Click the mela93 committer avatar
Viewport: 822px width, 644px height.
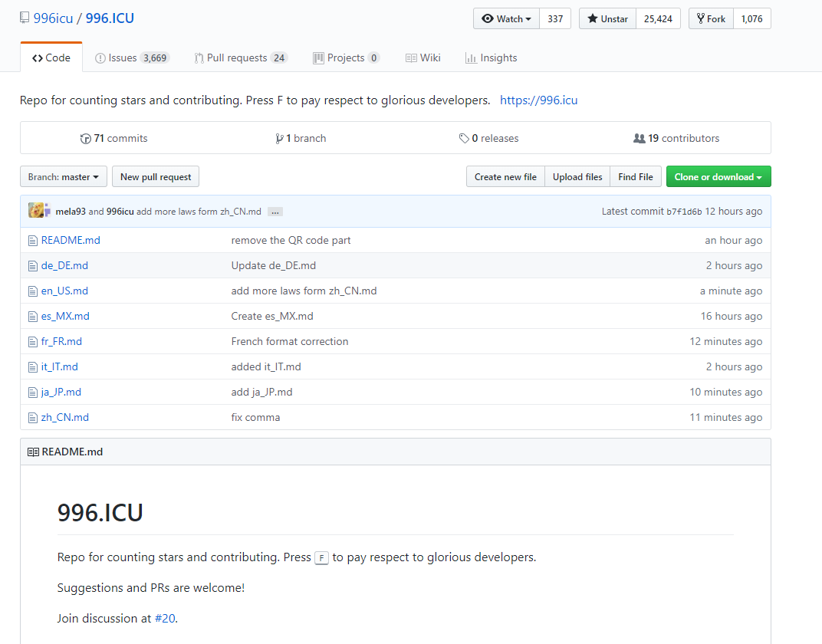tap(36, 211)
